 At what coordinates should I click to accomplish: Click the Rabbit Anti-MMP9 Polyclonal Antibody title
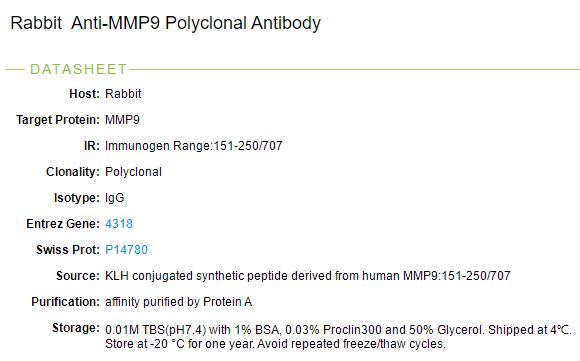point(166,23)
